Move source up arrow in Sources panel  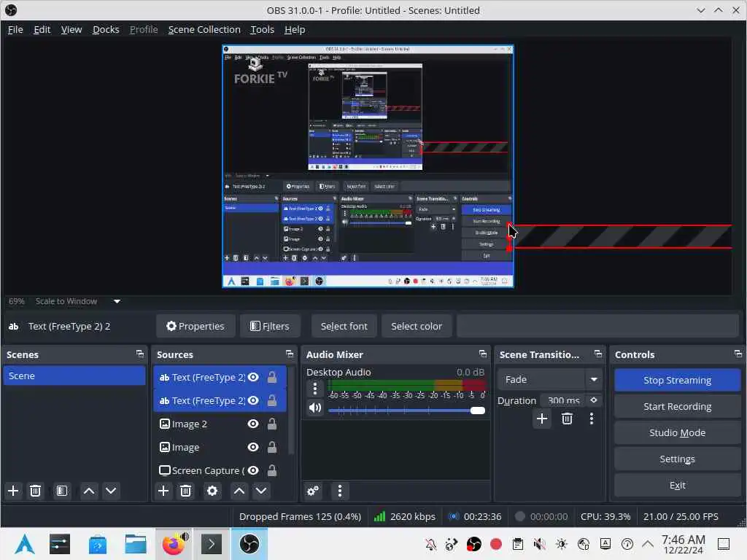pos(239,491)
